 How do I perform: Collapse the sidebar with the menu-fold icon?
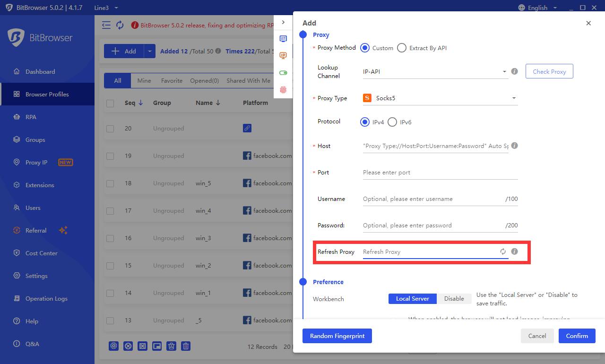pos(106,25)
